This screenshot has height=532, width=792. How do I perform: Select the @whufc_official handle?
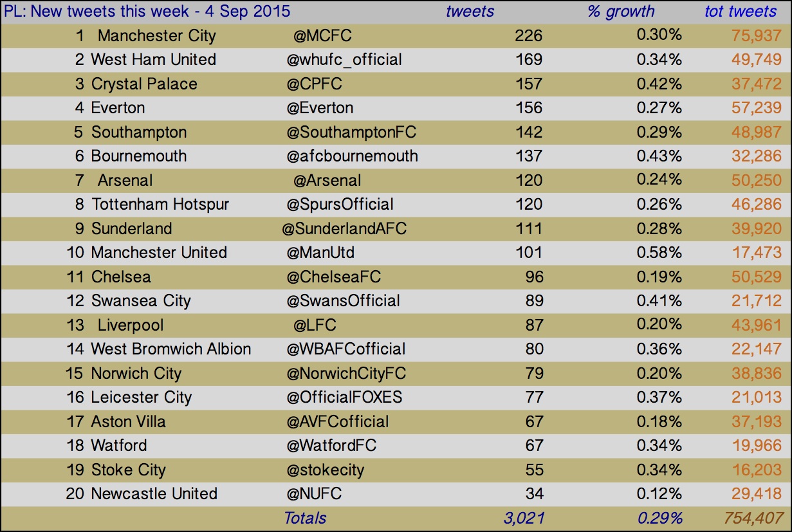coord(344,60)
